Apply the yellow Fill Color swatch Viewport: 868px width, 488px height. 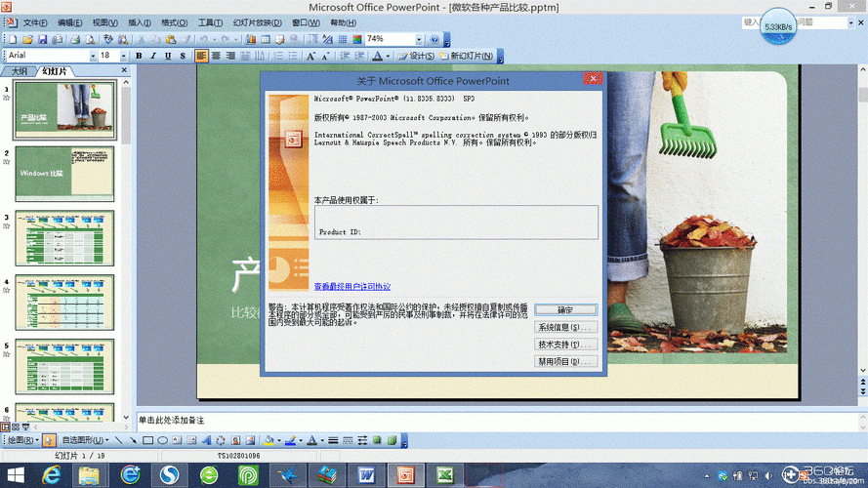(x=269, y=440)
